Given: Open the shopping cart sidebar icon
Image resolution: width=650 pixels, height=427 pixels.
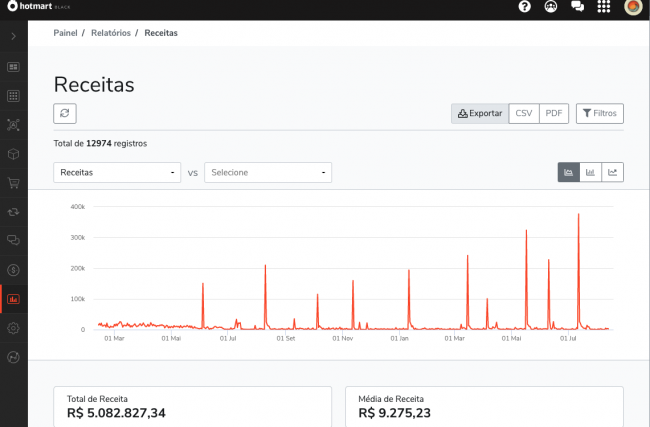Looking at the screenshot, I should [x=14, y=183].
